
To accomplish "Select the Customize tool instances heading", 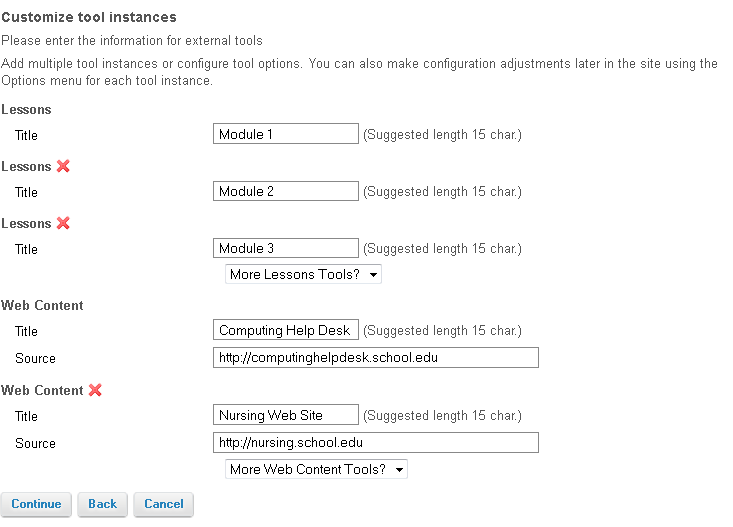I will 89,17.
